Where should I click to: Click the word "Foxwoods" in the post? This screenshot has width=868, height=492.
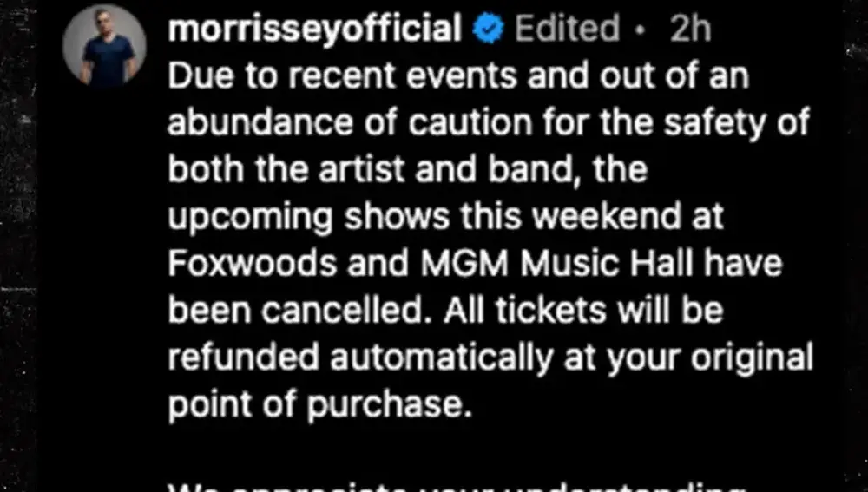tap(252, 264)
